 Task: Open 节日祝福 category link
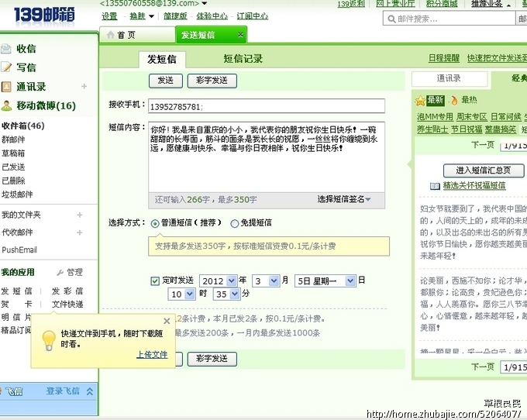[x=467, y=129]
